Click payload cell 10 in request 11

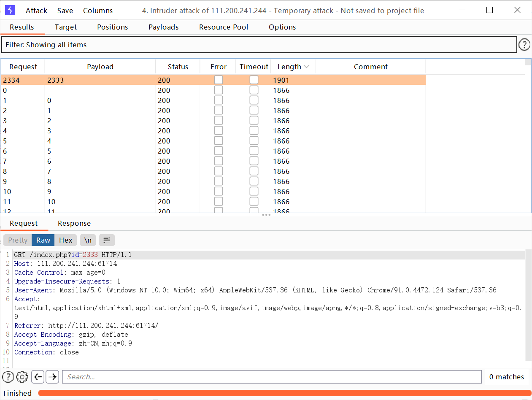(51, 202)
